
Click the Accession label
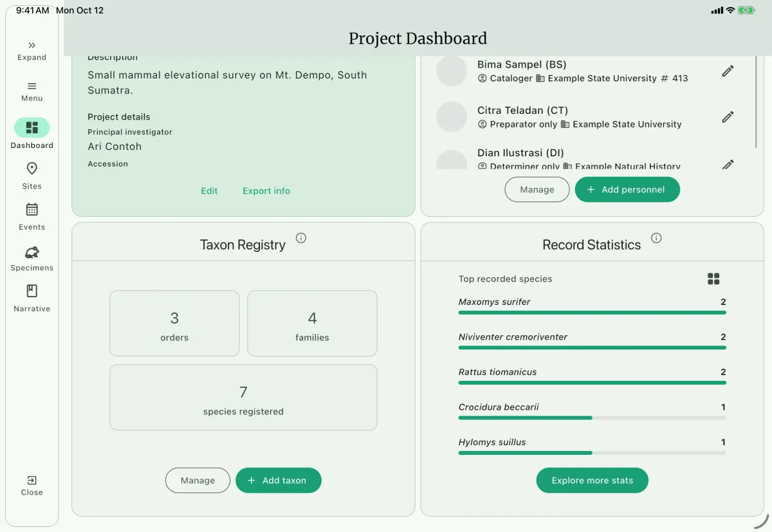tap(107, 164)
